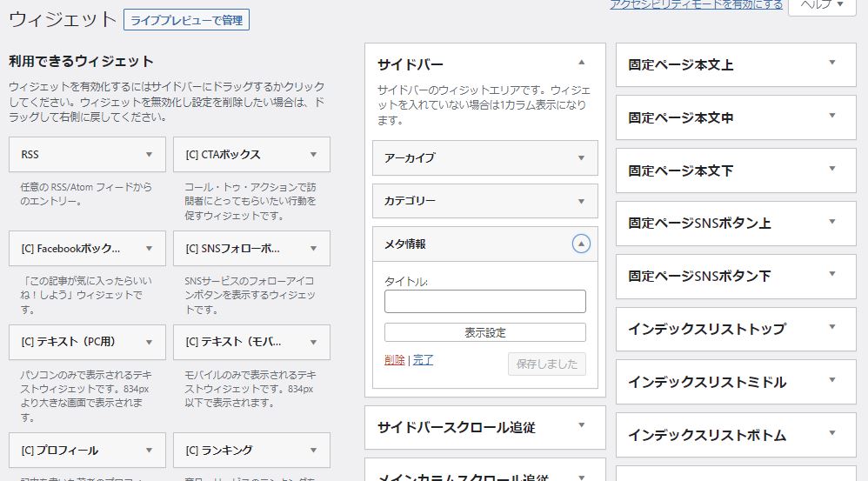Viewport: 868px width, 481px height.
Task: Expand the [C] Facebookボック widget arrow
Action: (149, 249)
